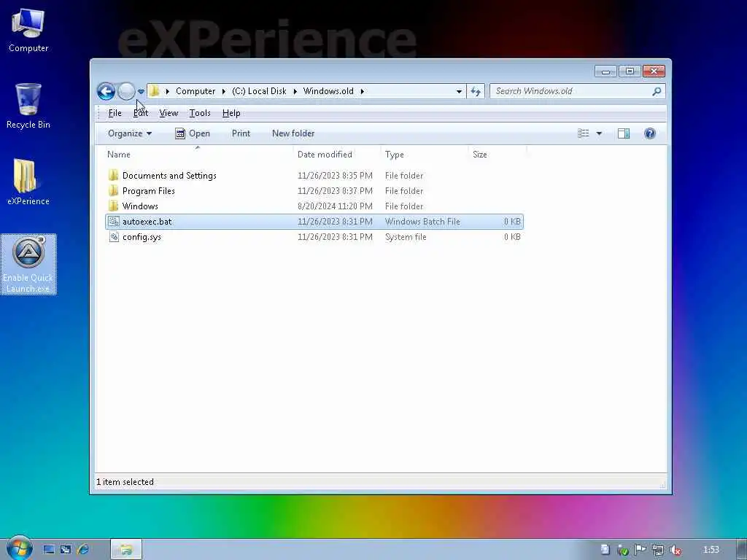Select the Documents and Settings folder
The image size is (747, 560).
[314, 175]
